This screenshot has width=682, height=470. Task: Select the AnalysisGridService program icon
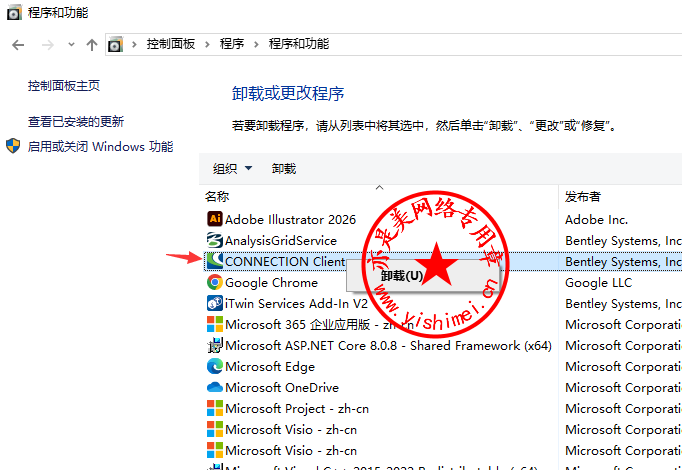click(x=214, y=240)
